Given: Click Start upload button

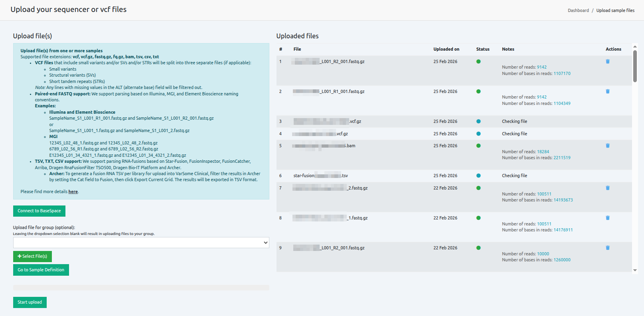Looking at the screenshot, I should 30,302.
